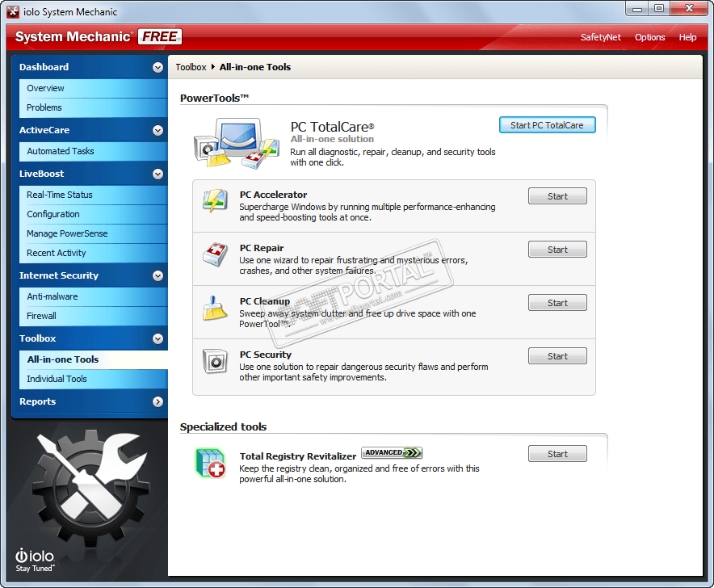Click the PC TotalCare computer icon

click(x=237, y=143)
